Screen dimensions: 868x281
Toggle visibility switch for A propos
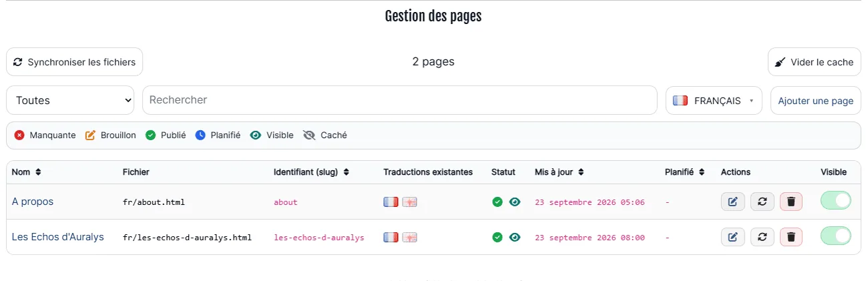point(836,201)
